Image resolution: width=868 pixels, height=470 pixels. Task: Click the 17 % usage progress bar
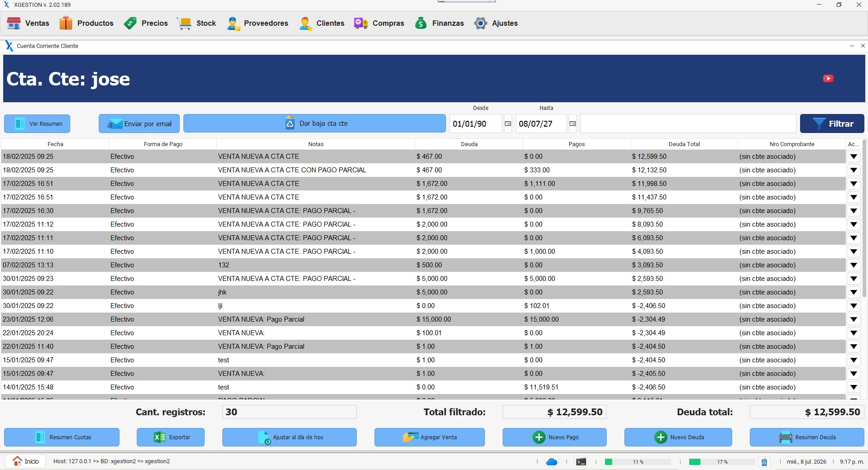pos(722,462)
